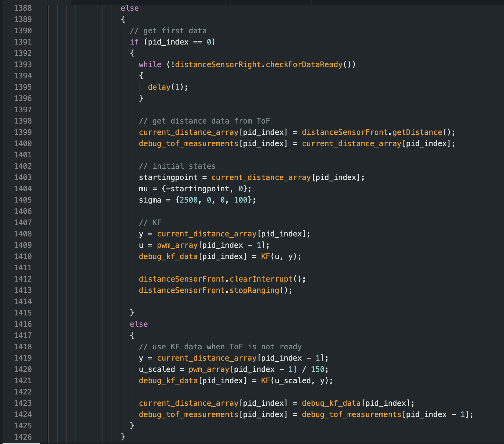Click 'pid_index - 1' at end of line 1424
The height and width of the screenshot is (444, 504).
click(435, 415)
